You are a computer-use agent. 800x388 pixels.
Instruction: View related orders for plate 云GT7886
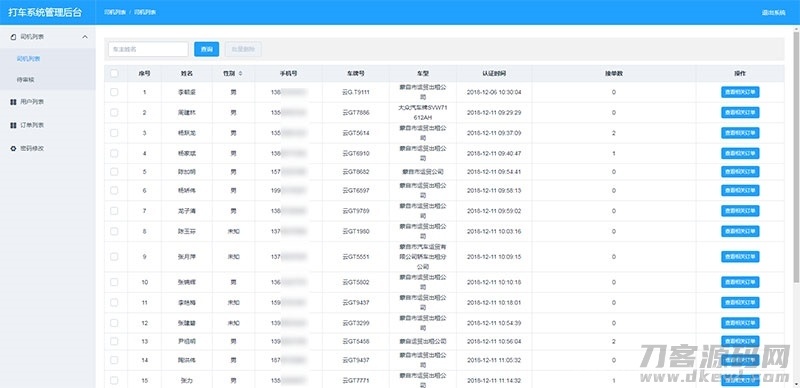click(740, 112)
